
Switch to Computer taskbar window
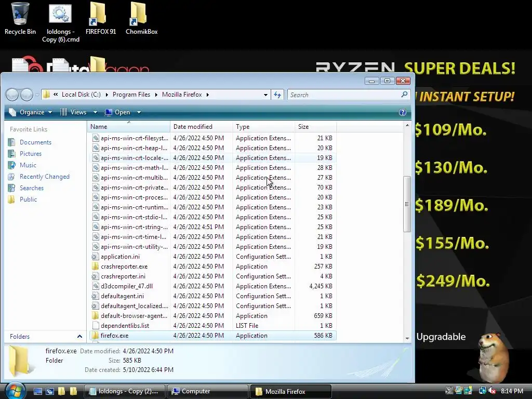click(x=208, y=391)
